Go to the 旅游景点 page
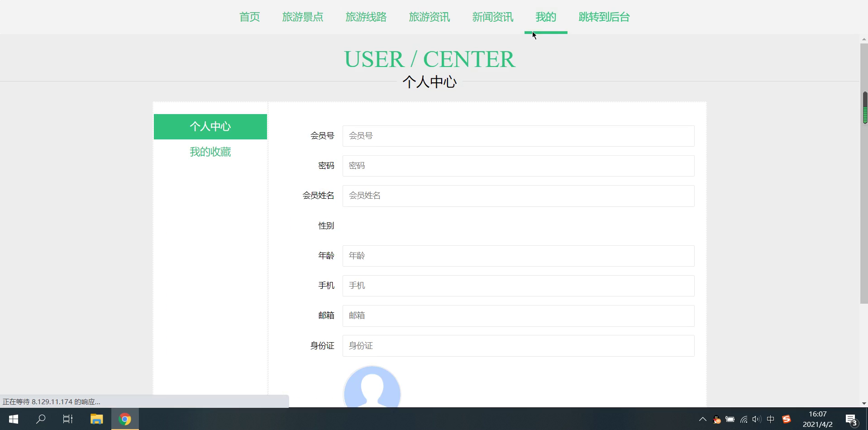This screenshot has width=868, height=430. 303,17
